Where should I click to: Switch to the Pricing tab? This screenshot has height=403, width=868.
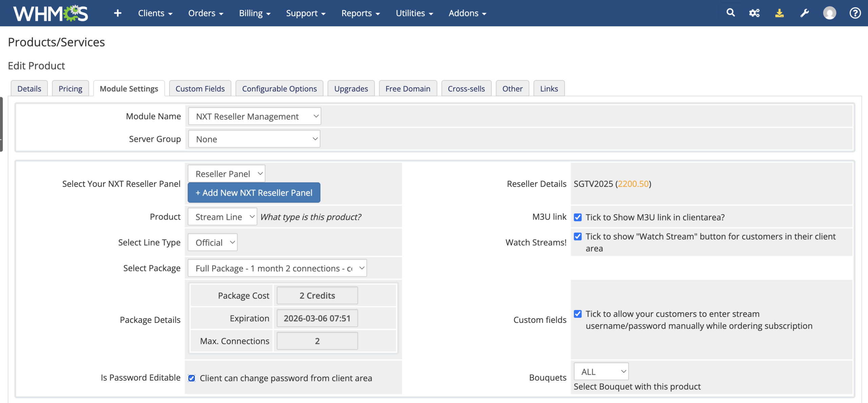click(x=71, y=89)
